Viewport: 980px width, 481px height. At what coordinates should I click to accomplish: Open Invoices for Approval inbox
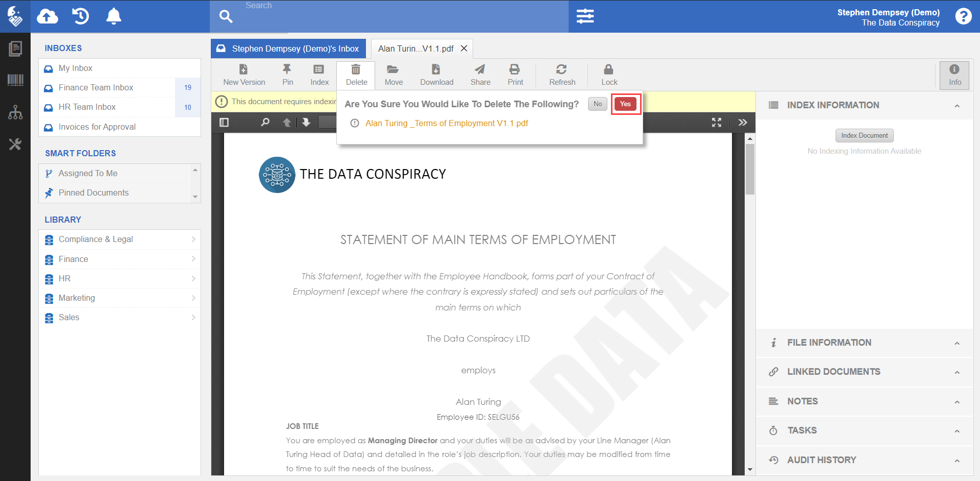click(119, 127)
